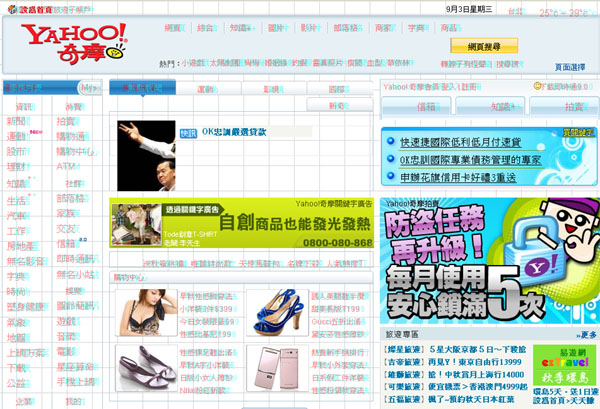Click the yellow 網頁搜尋 button
The width and height of the screenshot is (600, 409).
(x=484, y=46)
